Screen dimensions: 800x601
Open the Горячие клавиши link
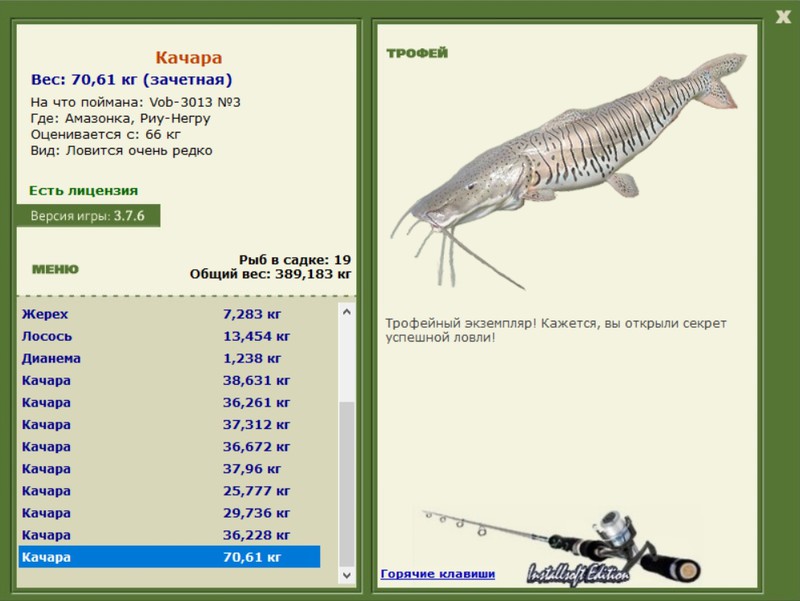pyautogui.click(x=438, y=573)
